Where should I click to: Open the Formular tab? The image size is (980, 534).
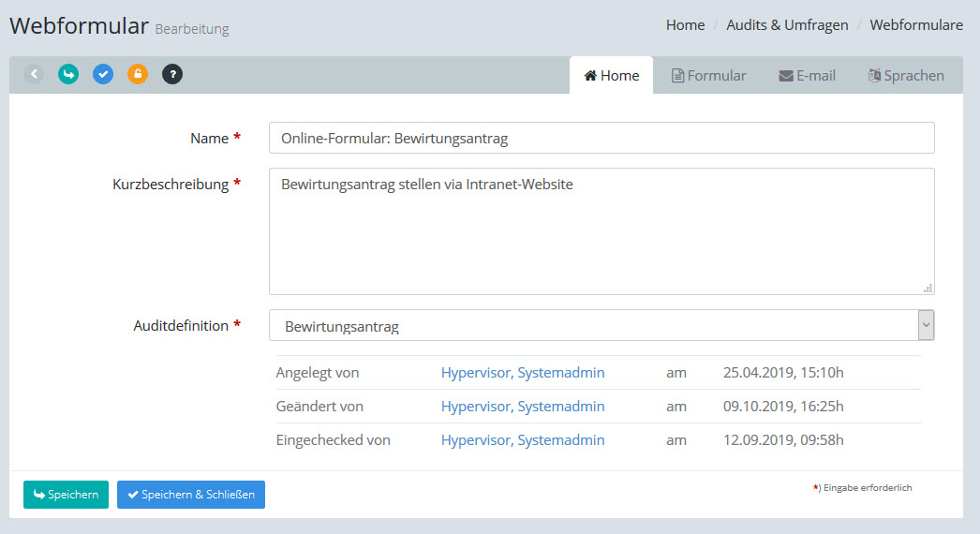[x=708, y=76]
